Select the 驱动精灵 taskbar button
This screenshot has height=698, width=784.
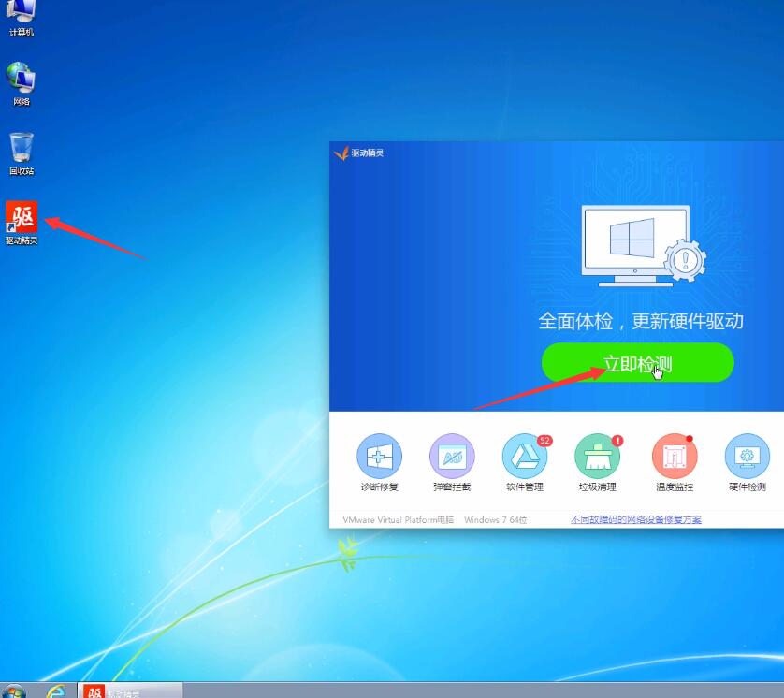click(130, 691)
